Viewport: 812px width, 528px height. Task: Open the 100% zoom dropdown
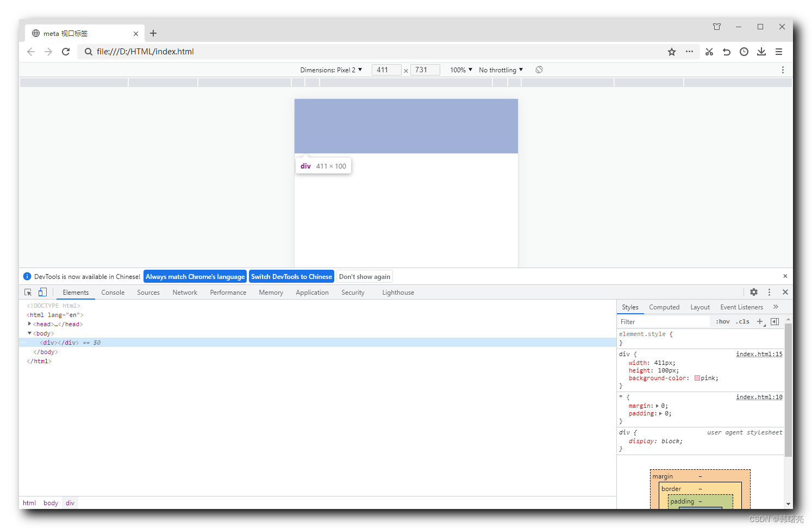461,70
